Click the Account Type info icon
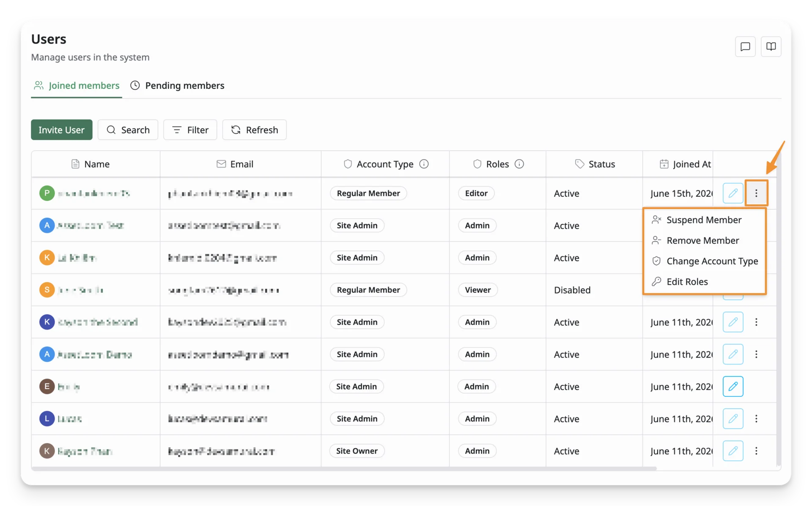 coord(424,164)
